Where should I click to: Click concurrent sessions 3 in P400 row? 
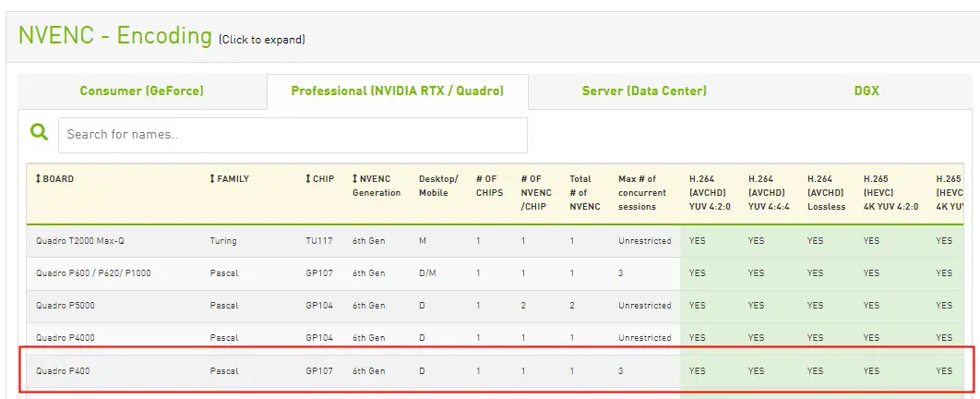coord(621,371)
